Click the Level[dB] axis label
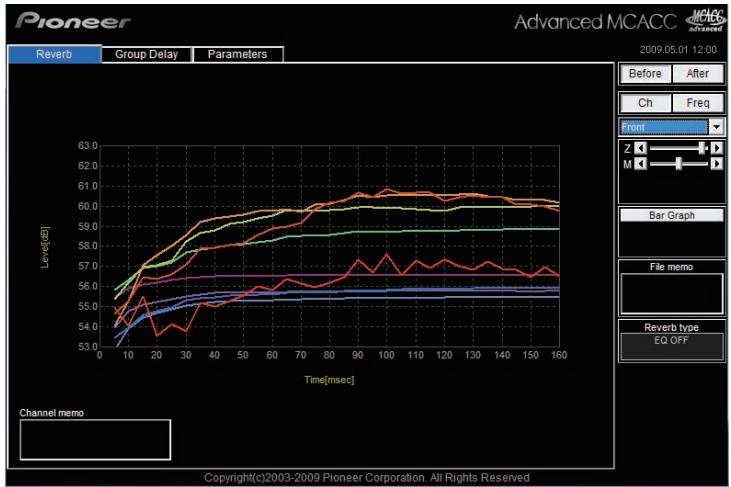 coord(45,247)
